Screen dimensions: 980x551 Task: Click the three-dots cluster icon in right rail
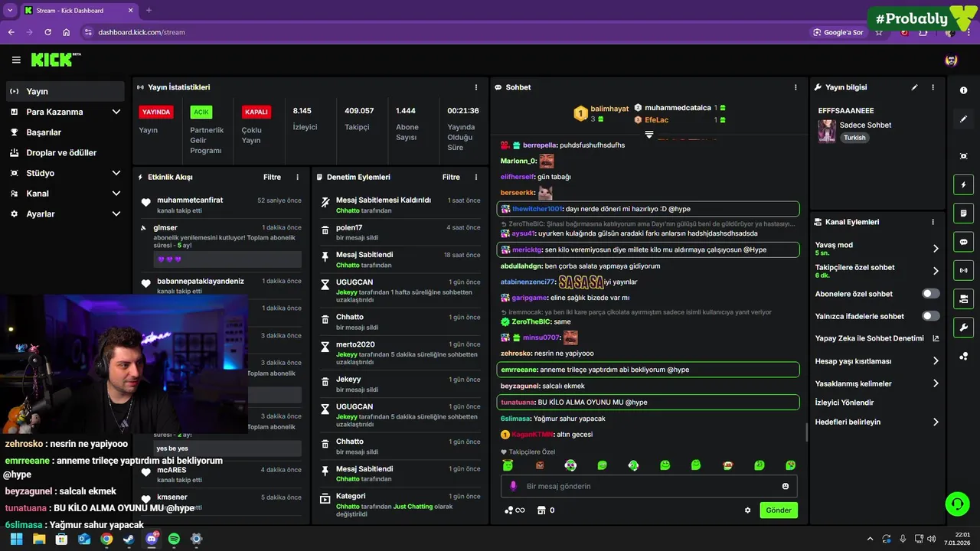point(963,356)
